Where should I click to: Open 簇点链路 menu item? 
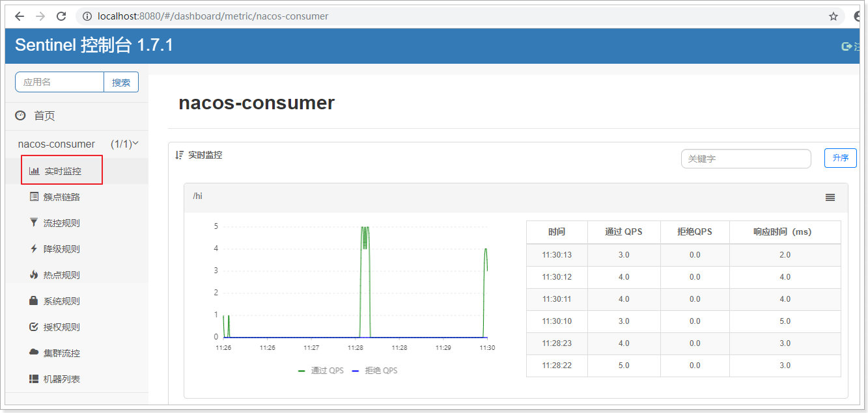[x=62, y=197]
